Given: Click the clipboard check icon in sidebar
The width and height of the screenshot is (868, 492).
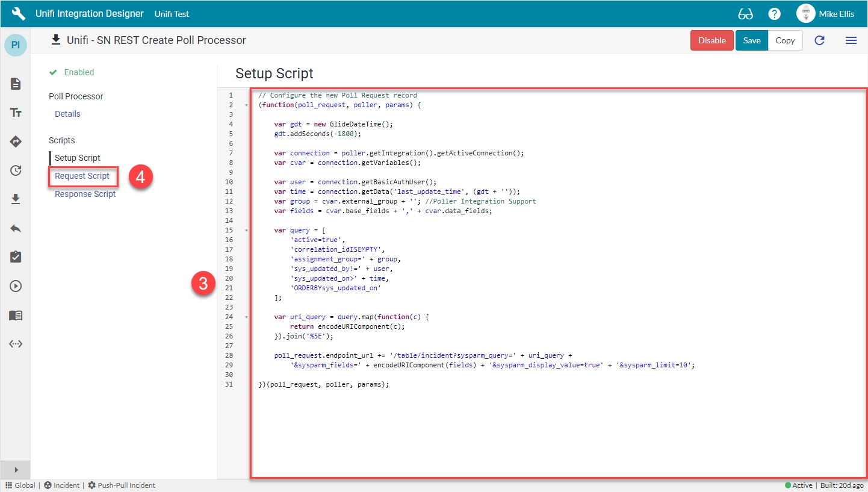Looking at the screenshot, I should pyautogui.click(x=16, y=257).
